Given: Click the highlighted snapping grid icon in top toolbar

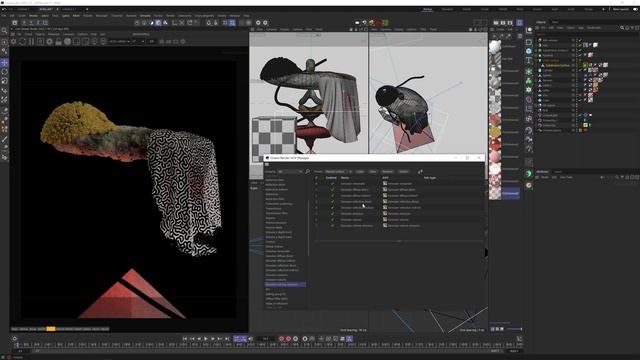Looking at the screenshot, I should click(232, 23).
